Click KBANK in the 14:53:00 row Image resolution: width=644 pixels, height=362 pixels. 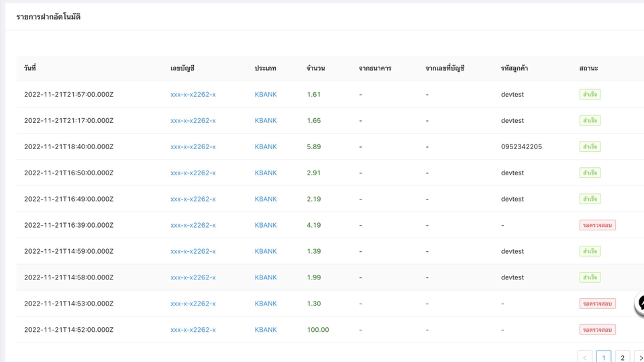click(x=266, y=304)
